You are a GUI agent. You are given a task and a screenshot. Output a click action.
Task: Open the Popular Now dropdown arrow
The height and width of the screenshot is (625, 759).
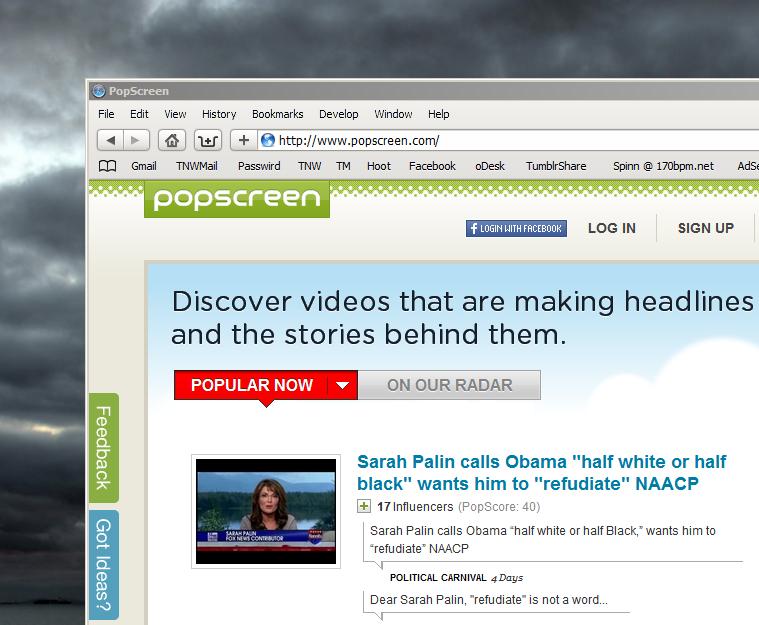tap(343, 385)
